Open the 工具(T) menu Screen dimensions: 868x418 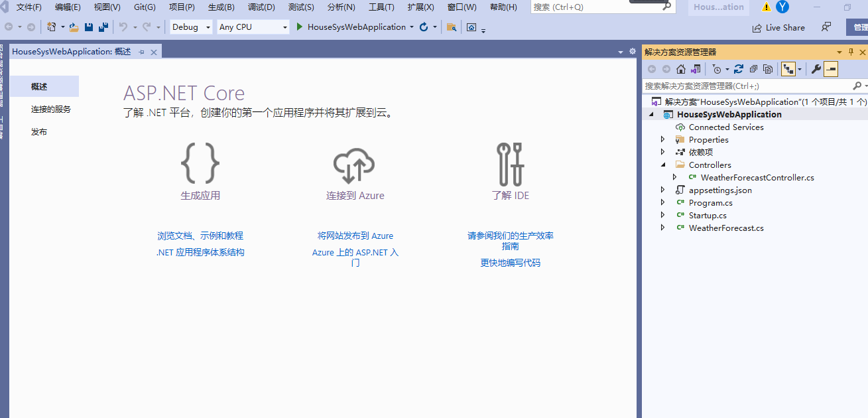(x=381, y=7)
